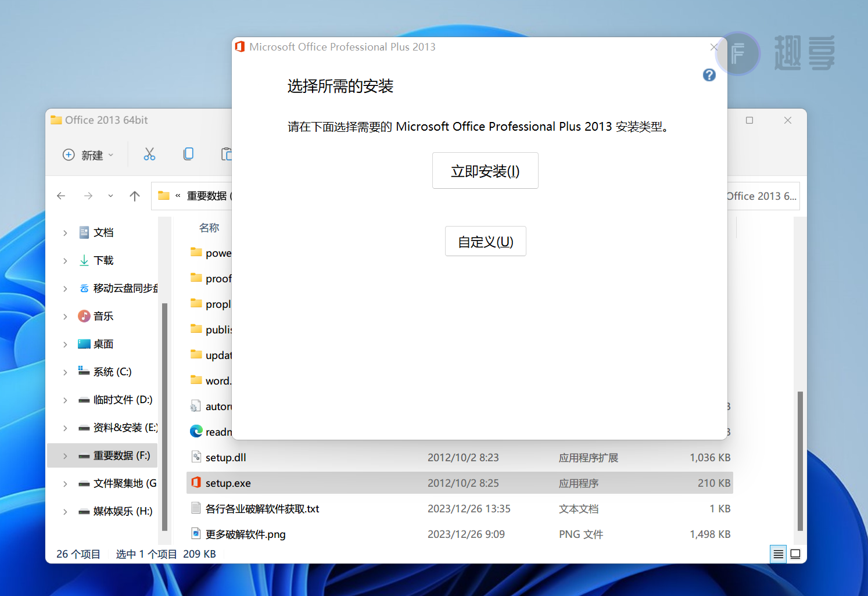This screenshot has width=868, height=596.
Task: Click the 更多破解软件.png file icon
Action: click(x=196, y=534)
